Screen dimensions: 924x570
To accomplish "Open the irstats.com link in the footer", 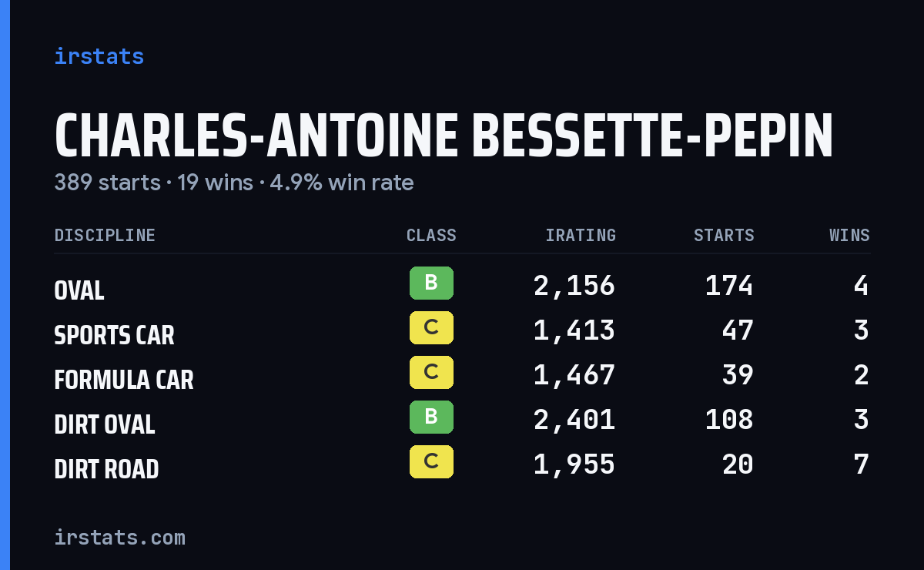I will [119, 537].
